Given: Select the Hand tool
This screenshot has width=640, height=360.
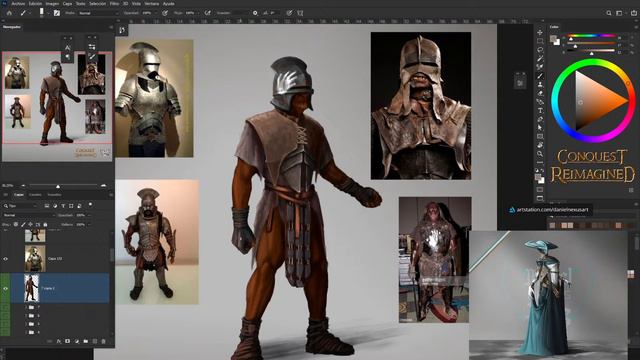Looking at the screenshot, I should tap(540, 145).
